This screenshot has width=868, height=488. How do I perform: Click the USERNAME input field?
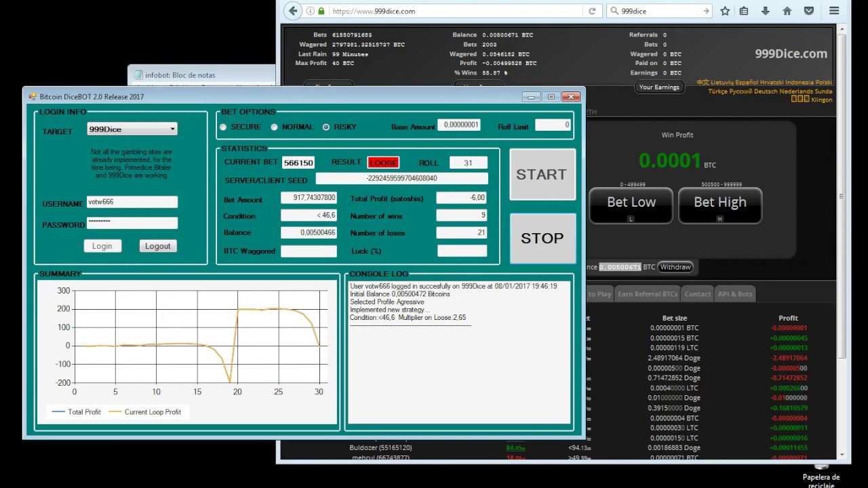[132, 202]
